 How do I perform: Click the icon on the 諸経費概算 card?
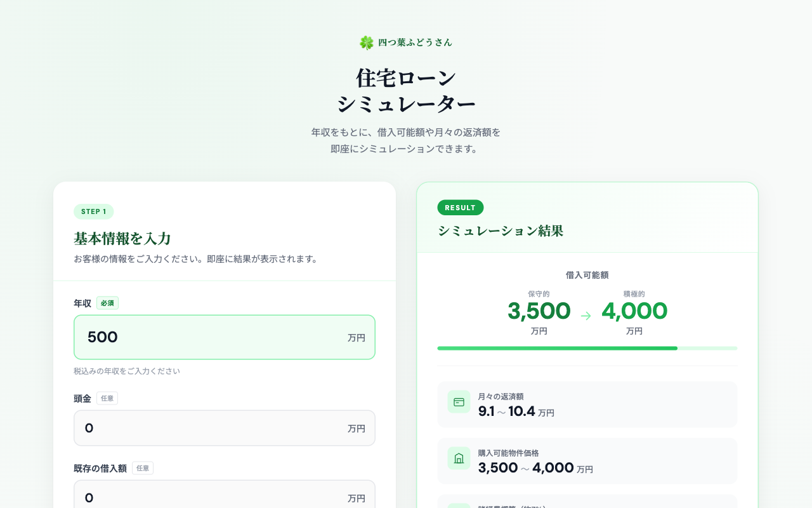458,504
